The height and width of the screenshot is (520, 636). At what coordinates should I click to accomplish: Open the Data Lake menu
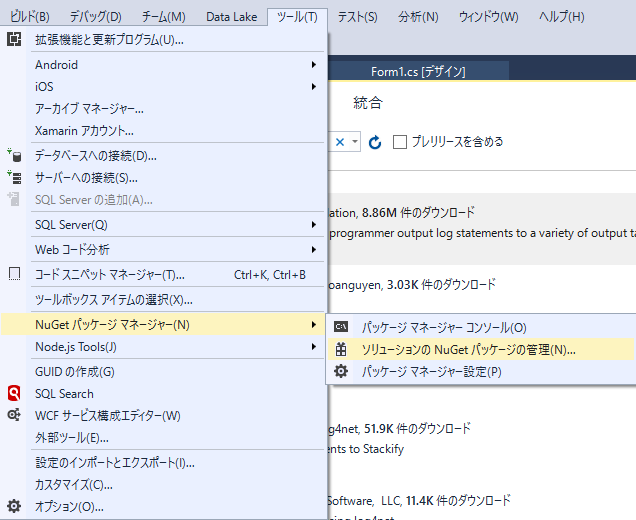[231, 17]
